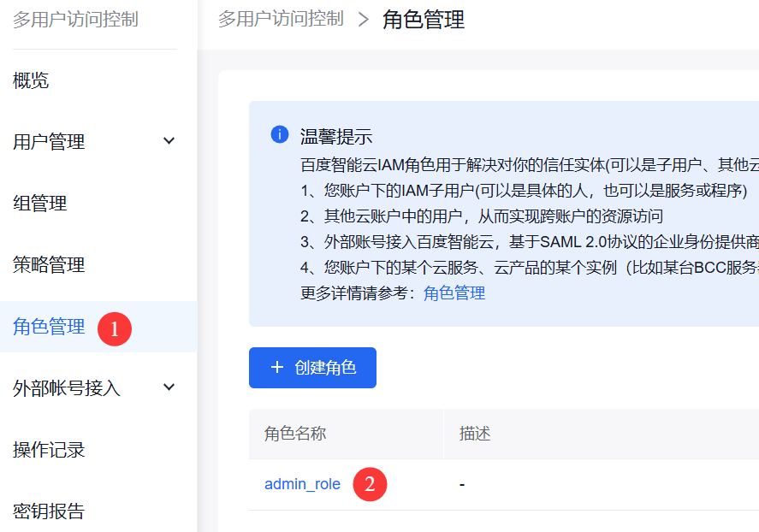Click the blue info icon beside 温馨提示
Viewport: 759px width, 532px height.
click(280, 134)
